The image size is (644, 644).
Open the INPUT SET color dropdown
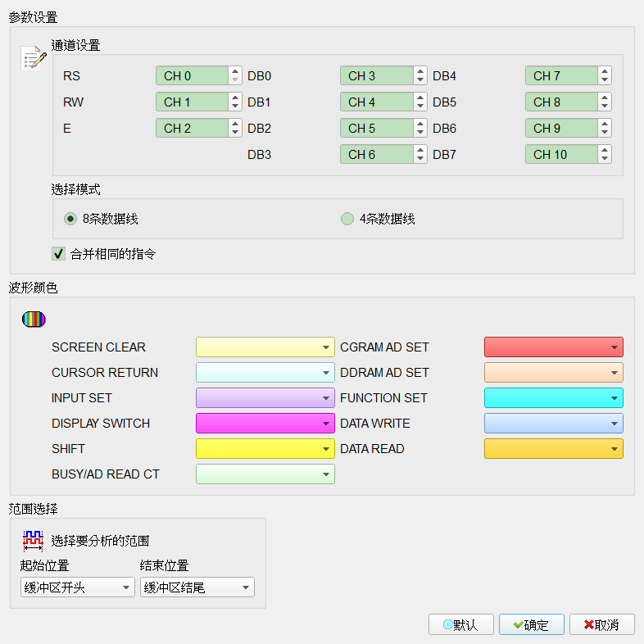click(x=265, y=398)
